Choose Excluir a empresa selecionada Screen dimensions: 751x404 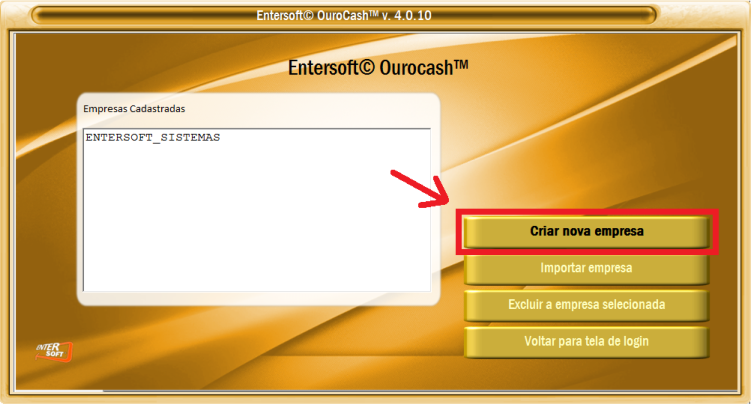[586, 305]
